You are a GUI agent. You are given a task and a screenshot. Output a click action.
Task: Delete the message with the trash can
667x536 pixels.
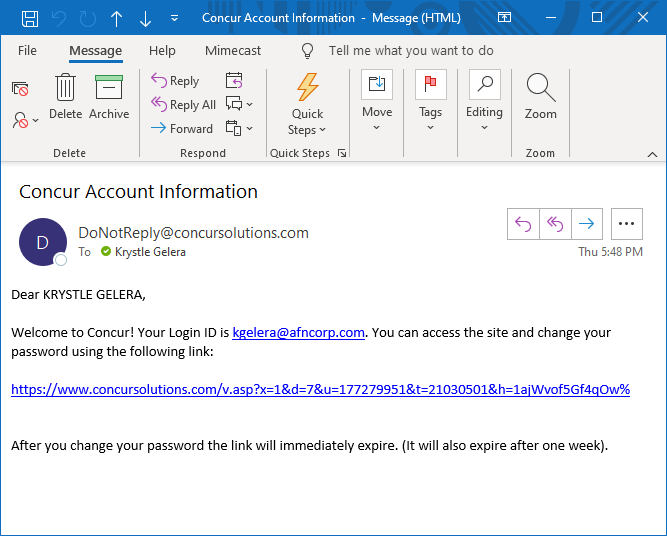click(x=66, y=97)
